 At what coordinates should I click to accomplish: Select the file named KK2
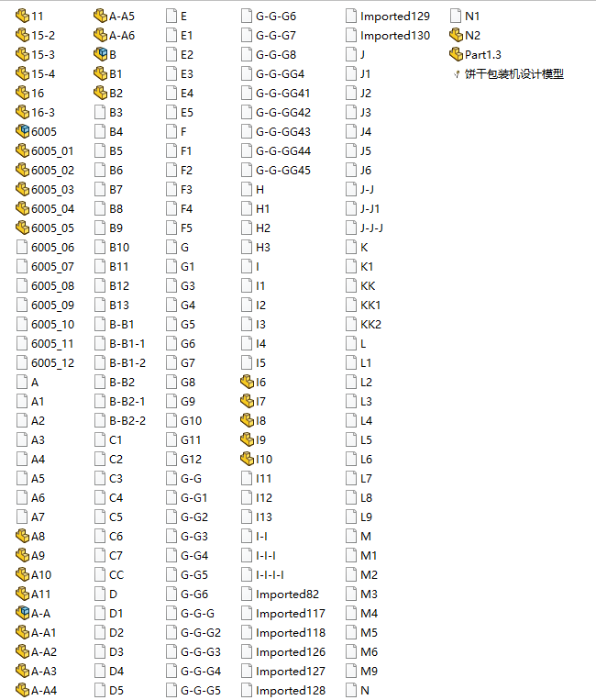370,325
